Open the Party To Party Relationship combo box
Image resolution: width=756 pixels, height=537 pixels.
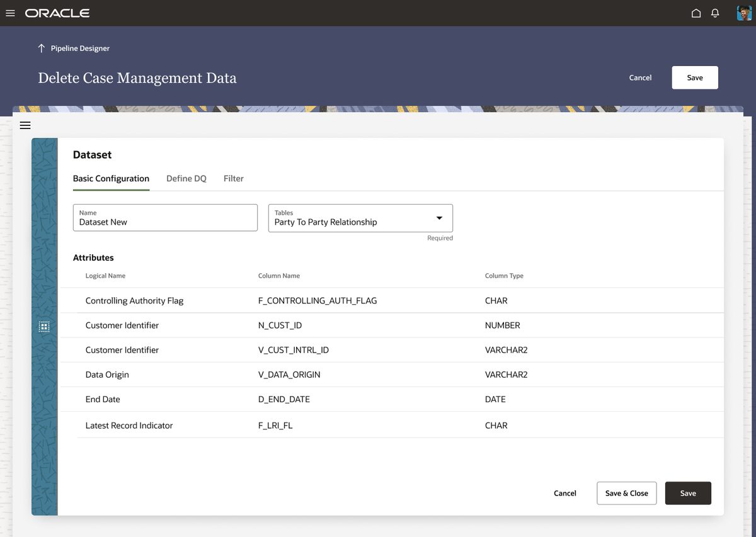(x=360, y=218)
